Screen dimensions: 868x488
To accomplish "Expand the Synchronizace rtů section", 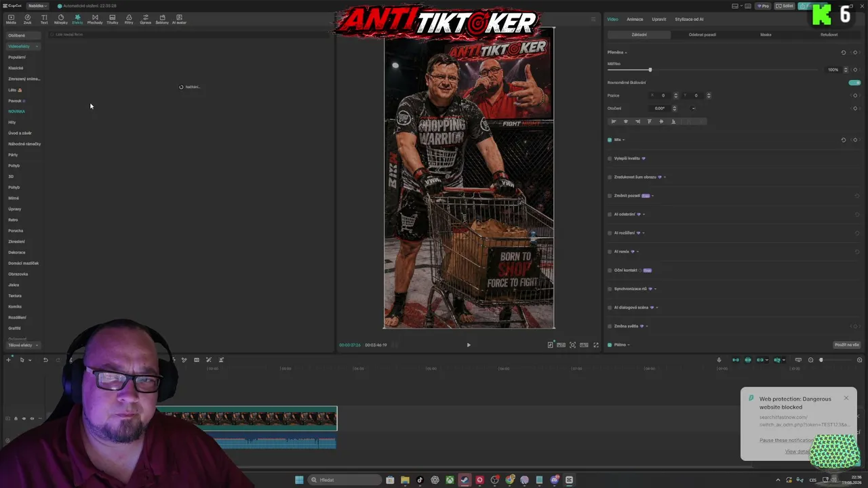I will (x=655, y=289).
